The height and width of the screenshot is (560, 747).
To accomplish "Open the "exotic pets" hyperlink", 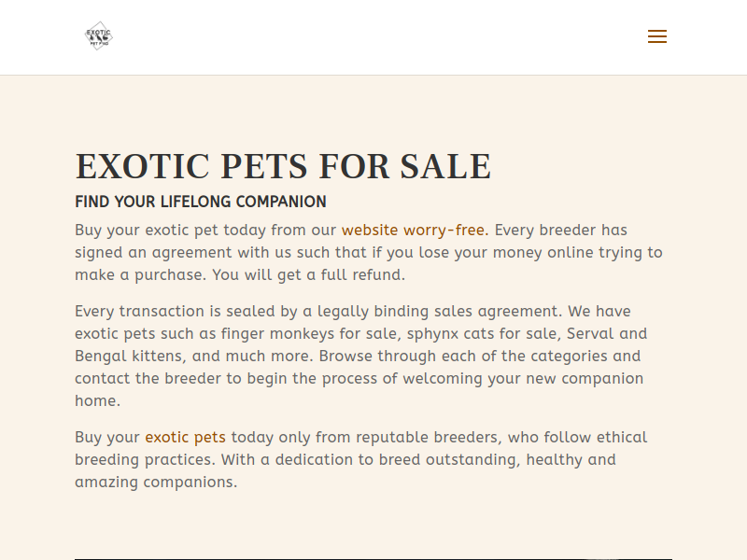I will (x=185, y=437).
